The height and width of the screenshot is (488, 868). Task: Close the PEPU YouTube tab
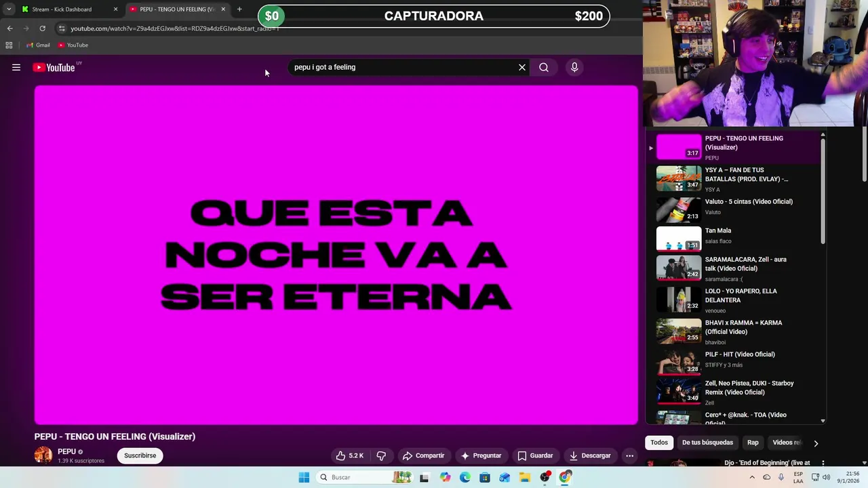[x=223, y=9]
